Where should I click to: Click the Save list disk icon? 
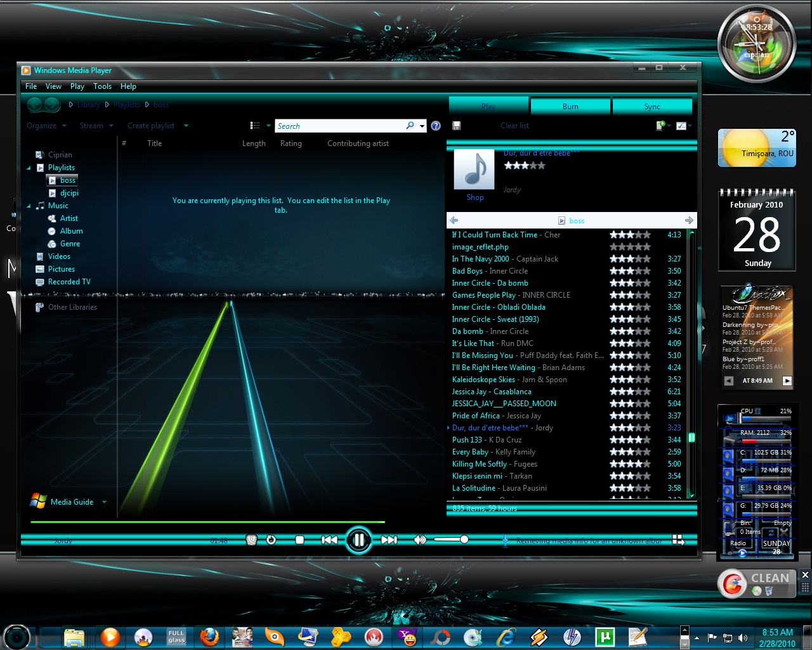point(456,126)
